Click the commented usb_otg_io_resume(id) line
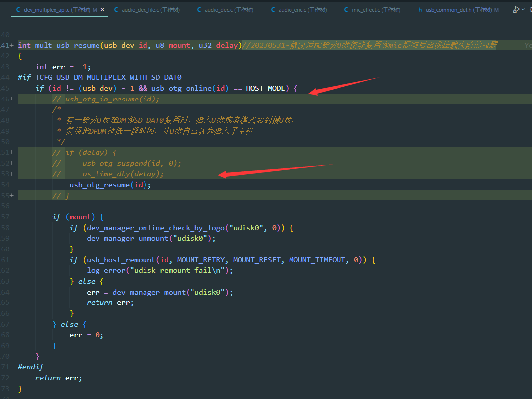 [x=106, y=99]
